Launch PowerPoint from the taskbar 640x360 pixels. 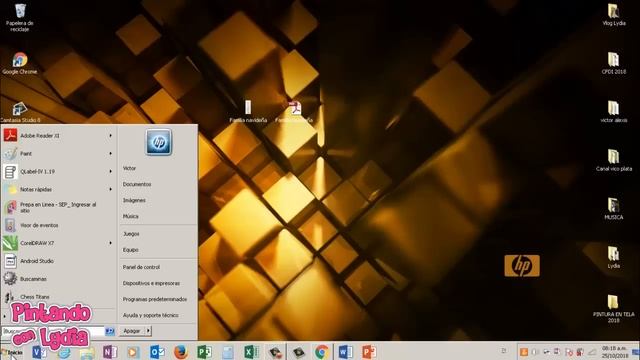coord(369,351)
